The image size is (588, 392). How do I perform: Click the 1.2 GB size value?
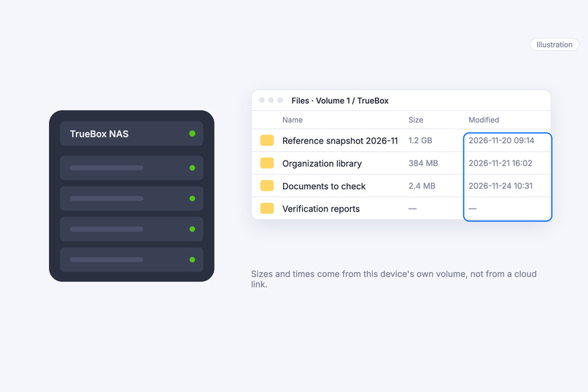click(x=420, y=140)
